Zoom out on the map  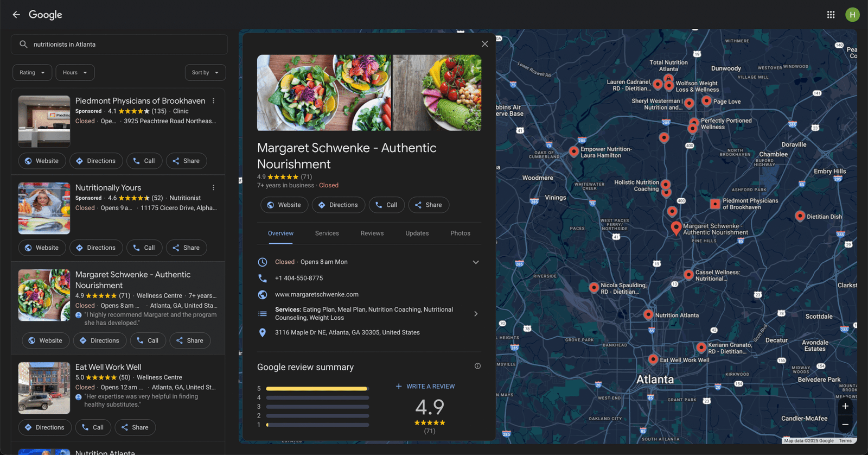845,425
